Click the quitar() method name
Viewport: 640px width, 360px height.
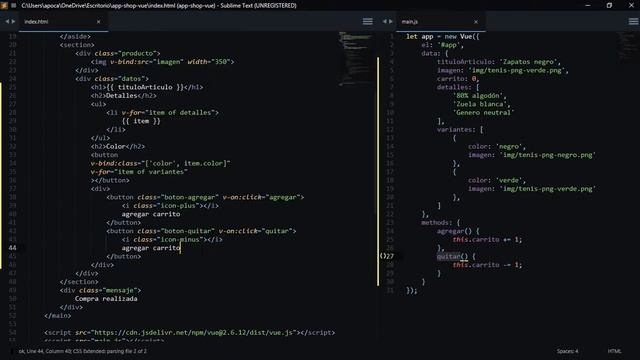coord(449,256)
